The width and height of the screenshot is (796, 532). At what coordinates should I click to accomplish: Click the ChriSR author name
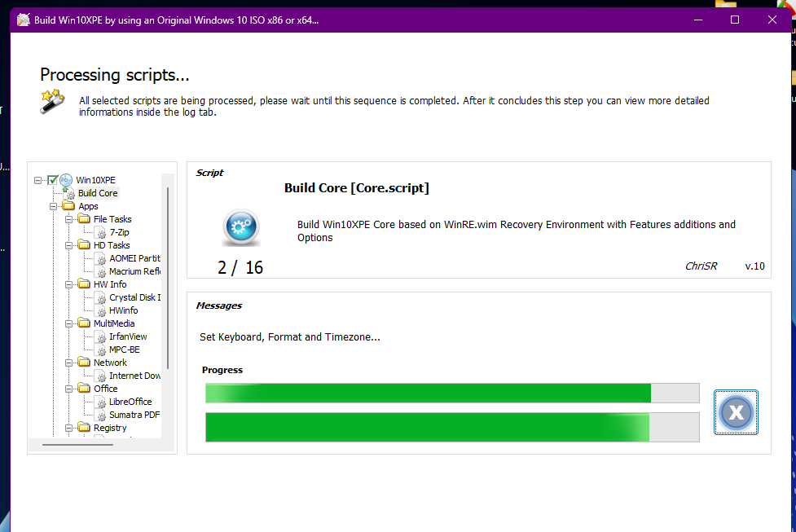701,266
